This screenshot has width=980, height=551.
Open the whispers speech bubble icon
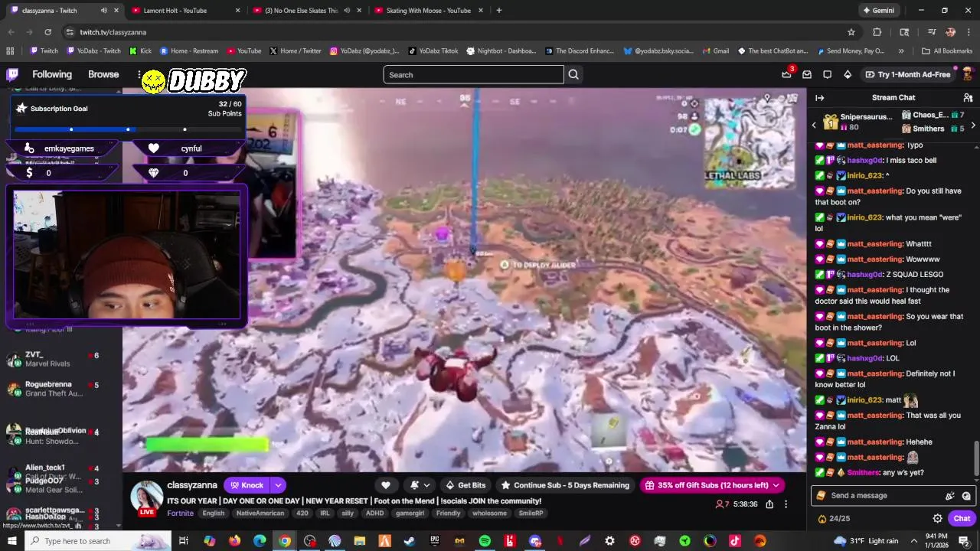pyautogui.click(x=827, y=74)
